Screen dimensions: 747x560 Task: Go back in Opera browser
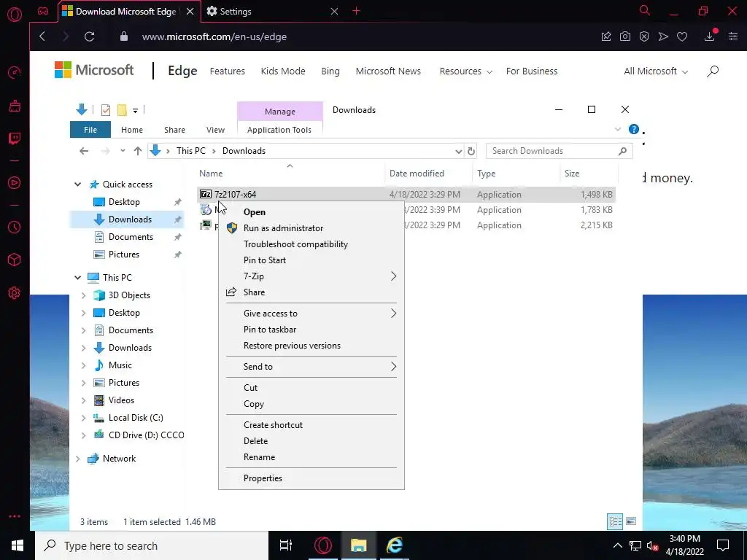(x=42, y=36)
